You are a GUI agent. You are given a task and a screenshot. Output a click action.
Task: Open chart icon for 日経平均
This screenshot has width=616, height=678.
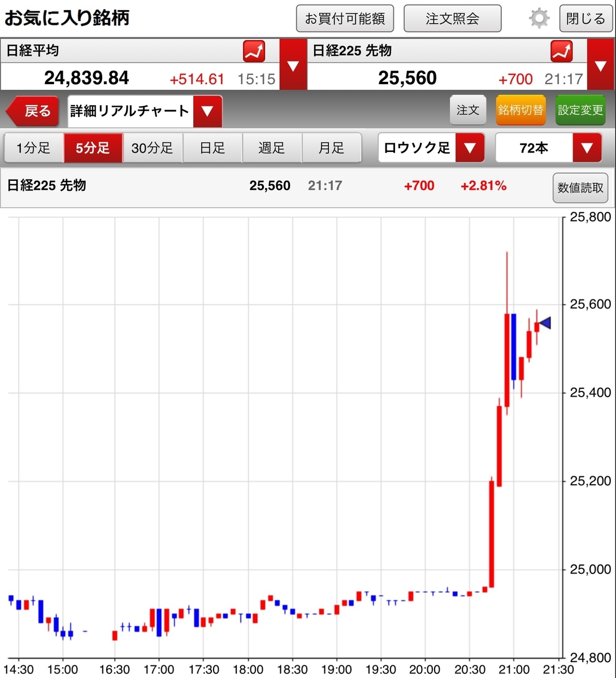(254, 51)
